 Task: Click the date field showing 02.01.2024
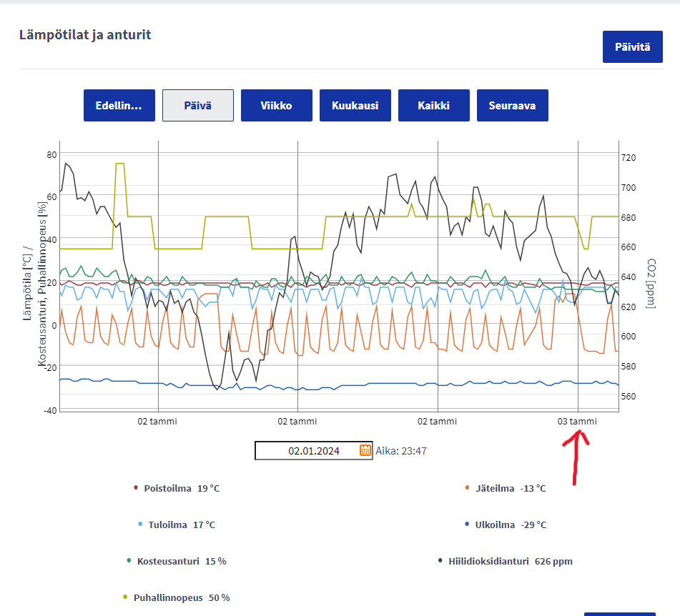point(307,451)
